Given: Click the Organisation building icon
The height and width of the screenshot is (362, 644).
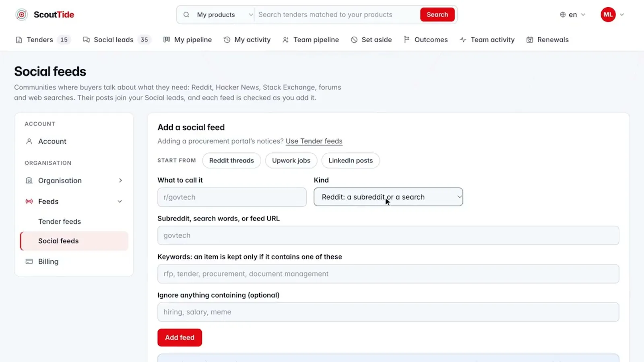Looking at the screenshot, I should coord(29,180).
